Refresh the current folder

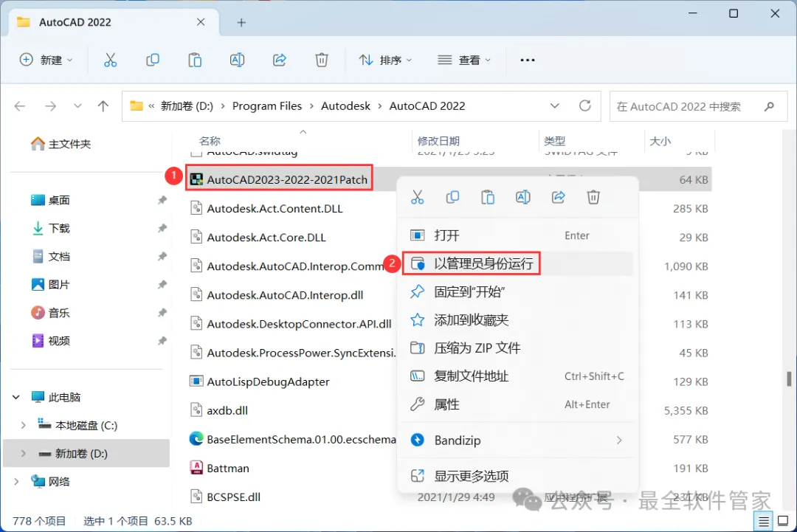[x=585, y=106]
